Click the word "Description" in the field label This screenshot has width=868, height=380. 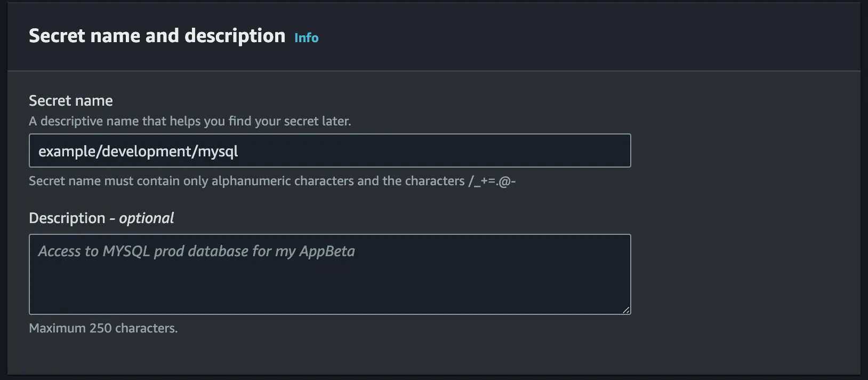[67, 218]
